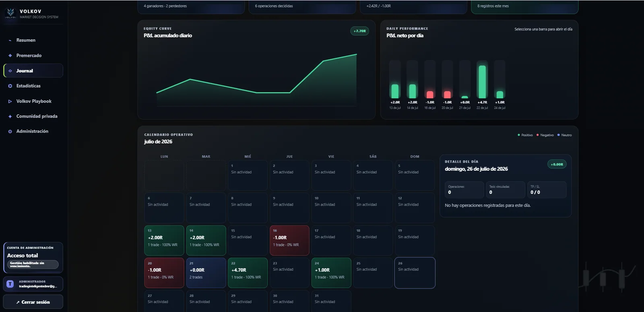
Task: Select the 16 de jul red bar
Action: click(430, 79)
